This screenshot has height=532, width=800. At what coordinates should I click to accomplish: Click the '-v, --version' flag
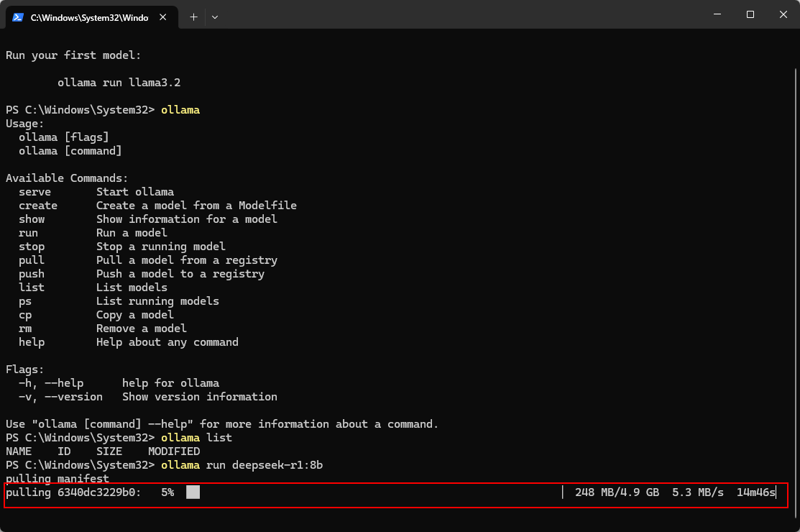click(60, 397)
